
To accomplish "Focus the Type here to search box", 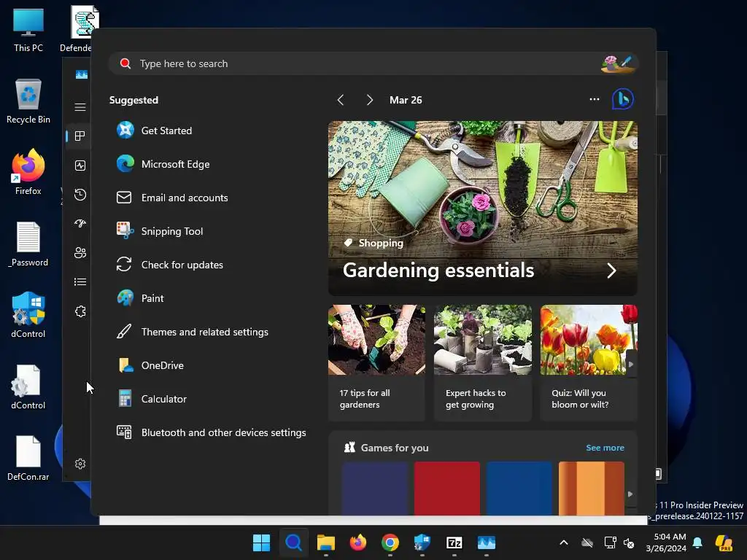I will tap(373, 63).
